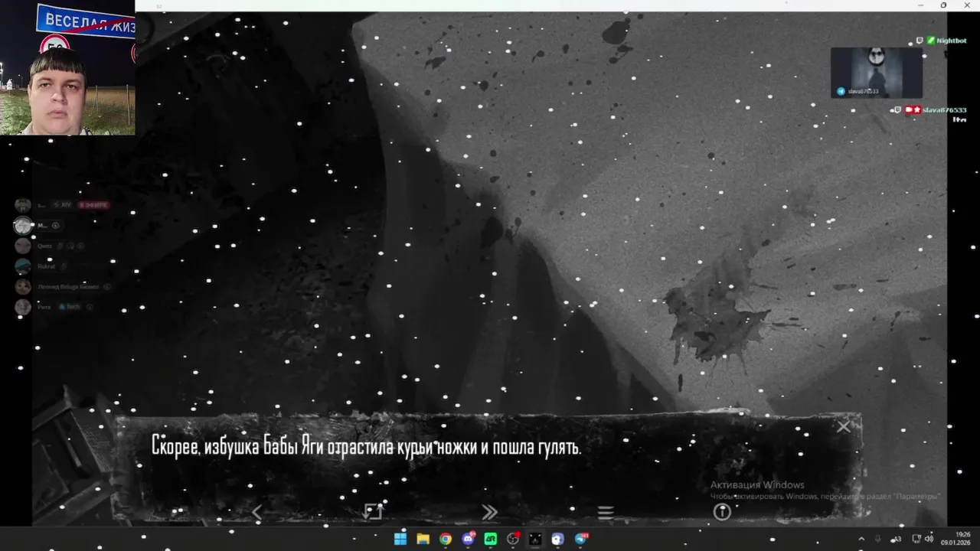Click the network tray icon
Viewport: 980px width, 551px height.
(x=916, y=539)
